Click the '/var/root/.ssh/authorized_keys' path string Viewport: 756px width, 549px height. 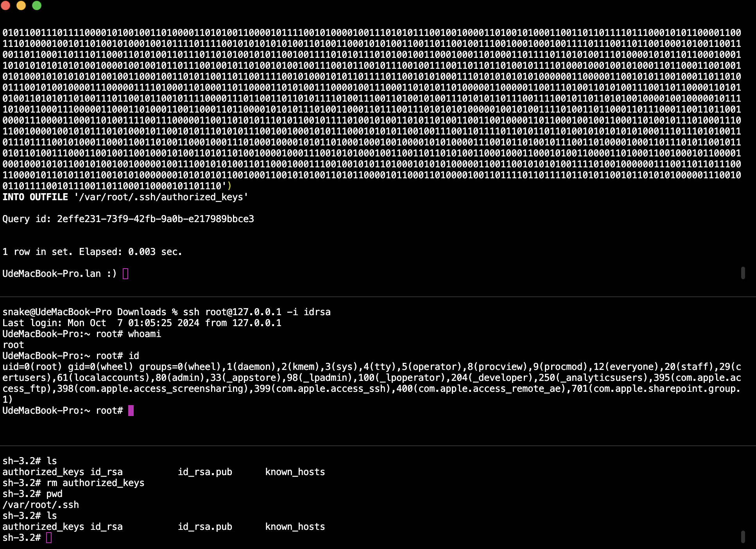[161, 197]
